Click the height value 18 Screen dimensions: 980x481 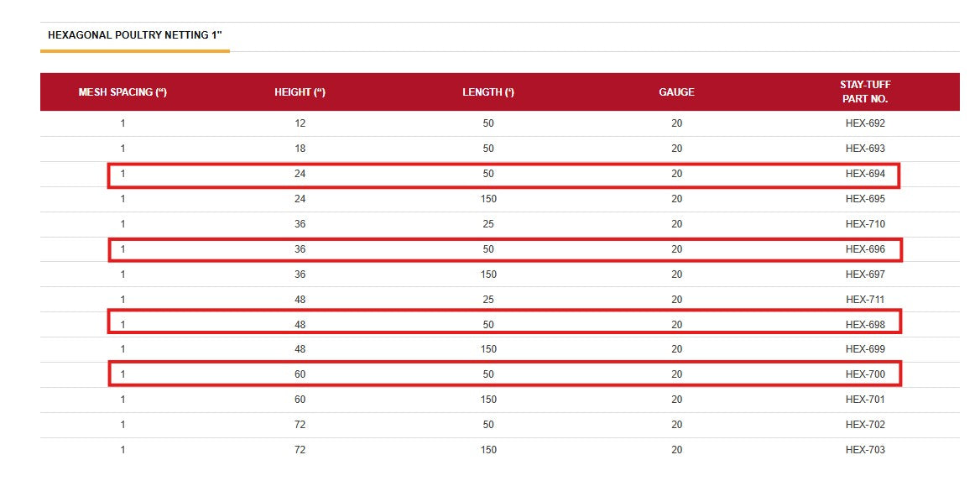coord(300,149)
